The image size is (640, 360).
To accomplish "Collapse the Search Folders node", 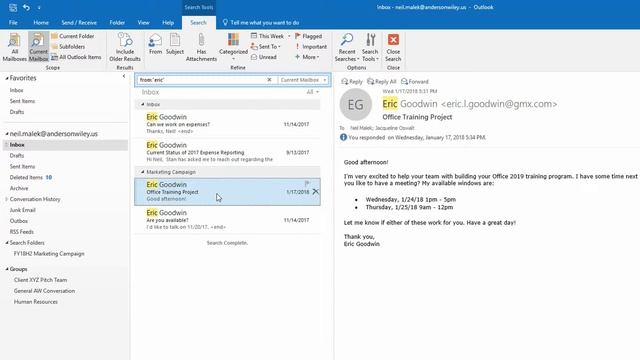I will pyautogui.click(x=7, y=243).
